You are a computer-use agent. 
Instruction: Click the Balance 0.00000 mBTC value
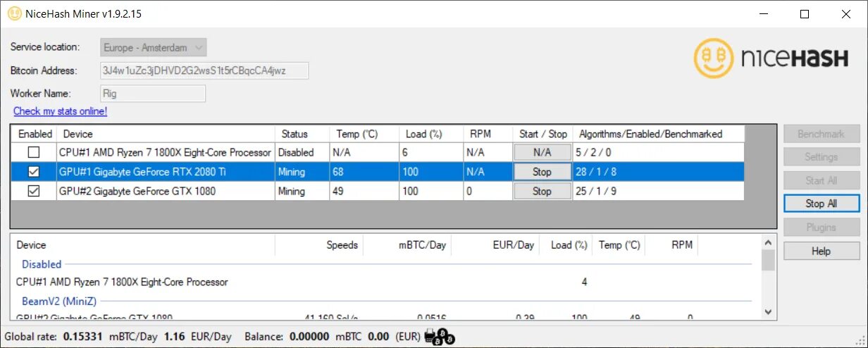click(309, 337)
